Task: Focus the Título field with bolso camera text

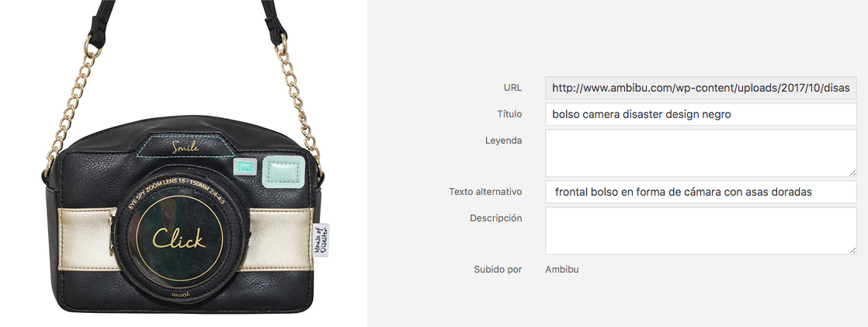Action: pyautogui.click(x=701, y=115)
